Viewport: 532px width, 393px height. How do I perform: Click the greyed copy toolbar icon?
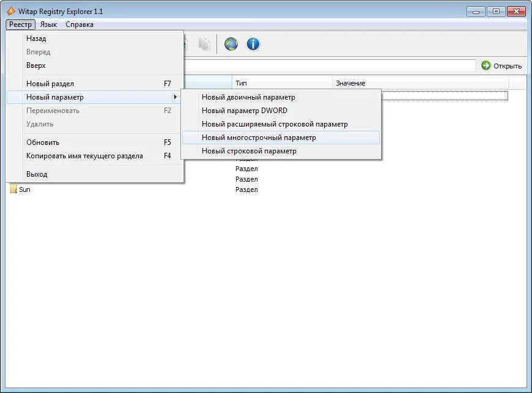205,44
